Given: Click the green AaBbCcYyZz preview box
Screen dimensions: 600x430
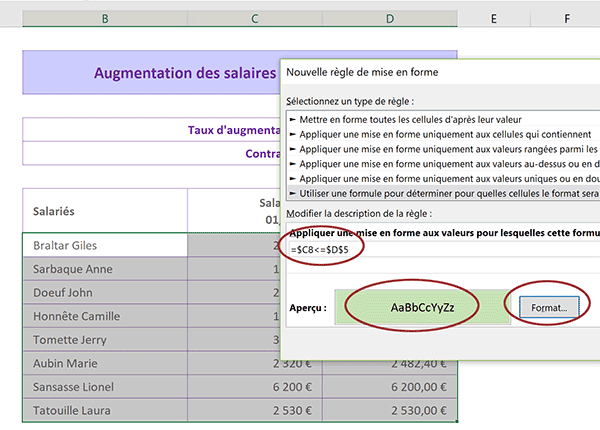Looking at the screenshot, I should tap(422, 307).
